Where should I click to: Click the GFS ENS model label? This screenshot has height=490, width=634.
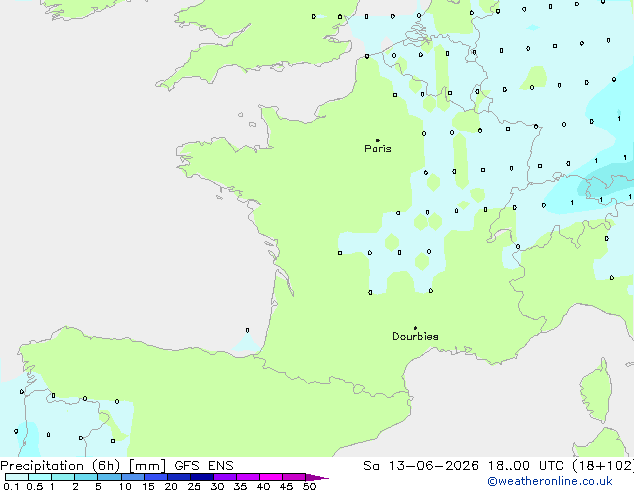tap(204, 466)
